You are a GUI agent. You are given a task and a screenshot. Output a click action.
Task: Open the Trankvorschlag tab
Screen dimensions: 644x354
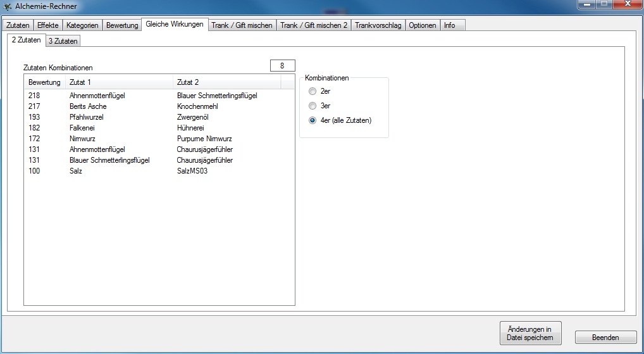(378, 25)
